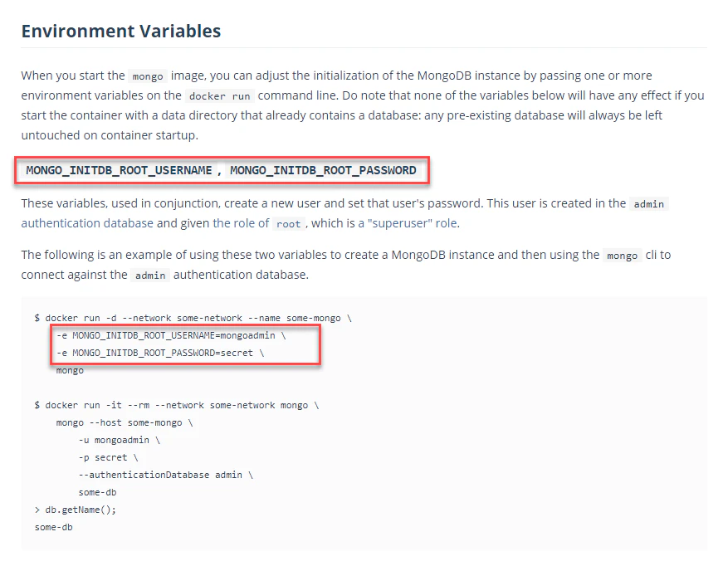Viewport: 728px width, 561px height.
Task: Click the line '-e MONGO_INITDB_ROOT_USERNAME=mongoadmin'
Action: [171, 335]
